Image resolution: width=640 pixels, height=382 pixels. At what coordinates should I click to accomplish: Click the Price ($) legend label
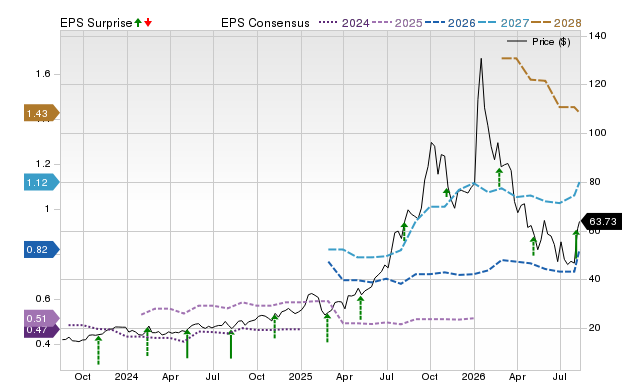551,42
